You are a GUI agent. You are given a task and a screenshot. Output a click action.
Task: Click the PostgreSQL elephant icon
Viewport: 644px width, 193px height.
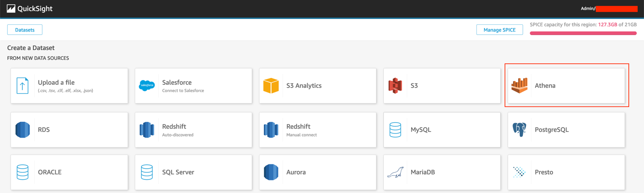click(519, 130)
